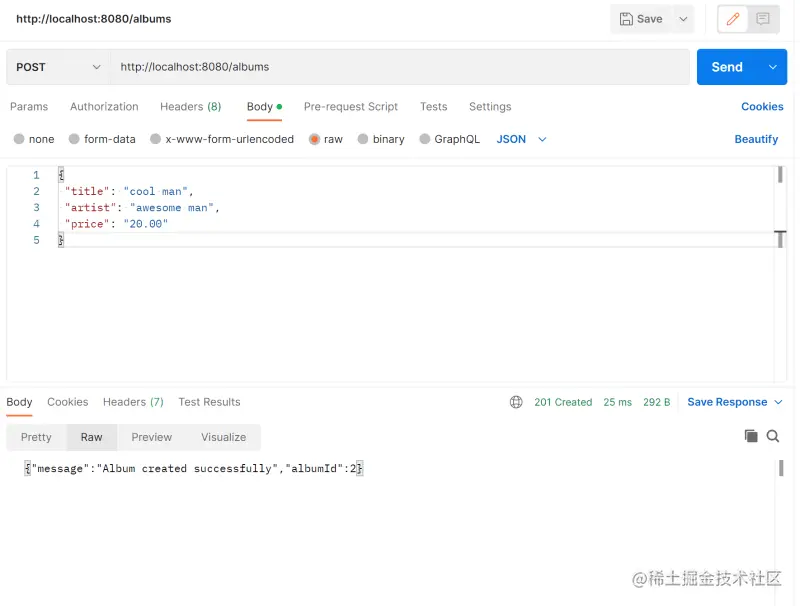The image size is (800, 606).
Task: Expand the Save Response dropdown arrow
Action: click(779, 402)
